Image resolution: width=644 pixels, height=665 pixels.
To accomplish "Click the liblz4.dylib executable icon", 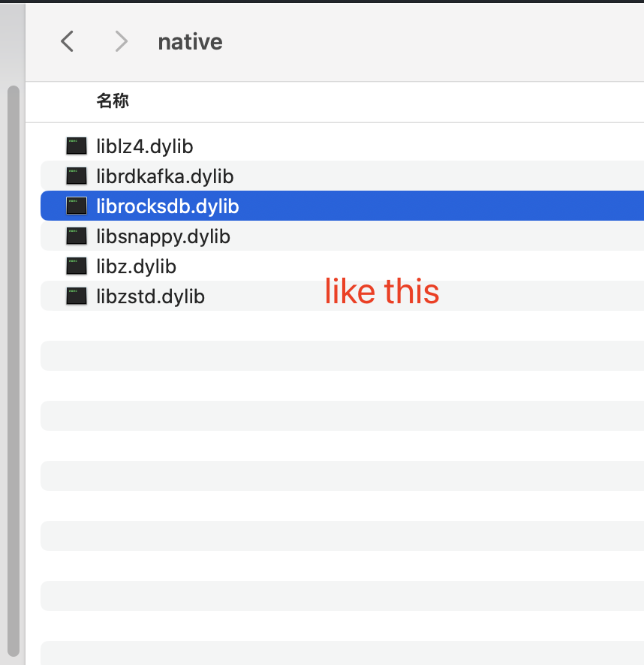I will click(76, 146).
